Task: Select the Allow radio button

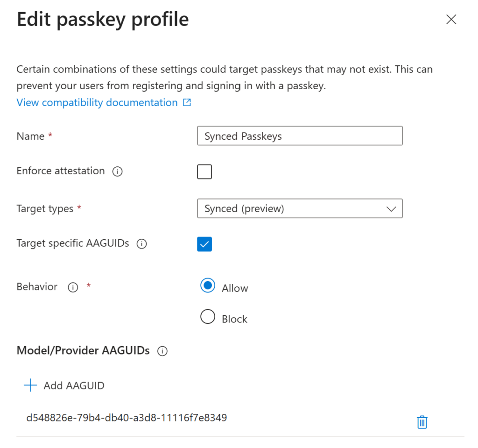Action: pos(208,286)
